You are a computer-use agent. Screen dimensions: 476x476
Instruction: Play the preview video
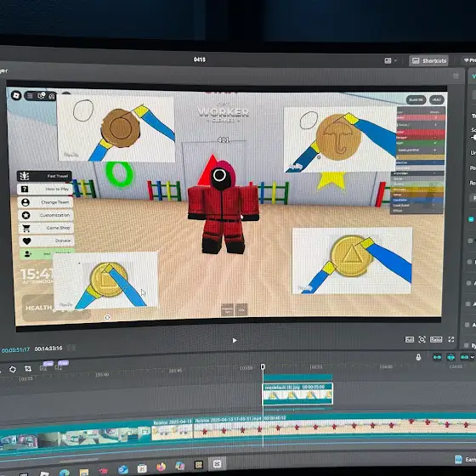235,340
